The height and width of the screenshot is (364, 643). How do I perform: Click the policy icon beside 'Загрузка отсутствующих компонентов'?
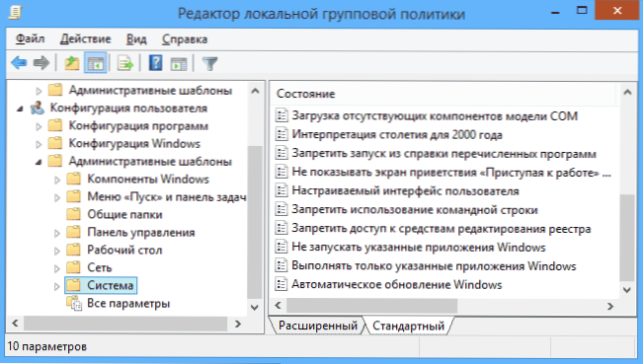281,115
